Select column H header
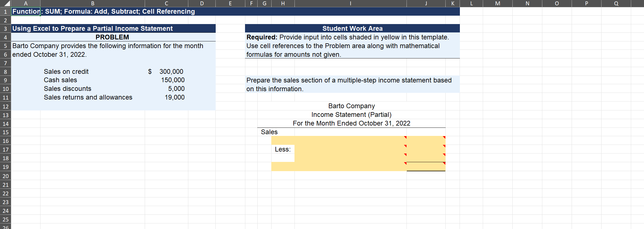 (283, 3)
